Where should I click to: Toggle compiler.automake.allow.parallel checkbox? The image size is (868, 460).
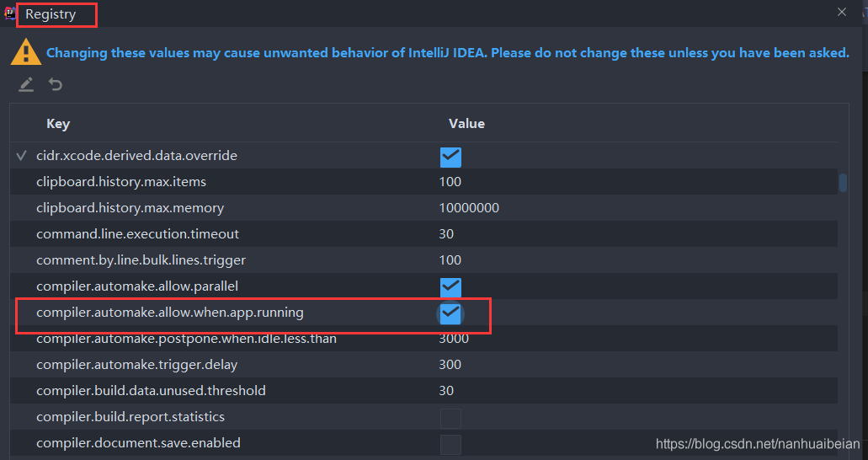[450, 286]
